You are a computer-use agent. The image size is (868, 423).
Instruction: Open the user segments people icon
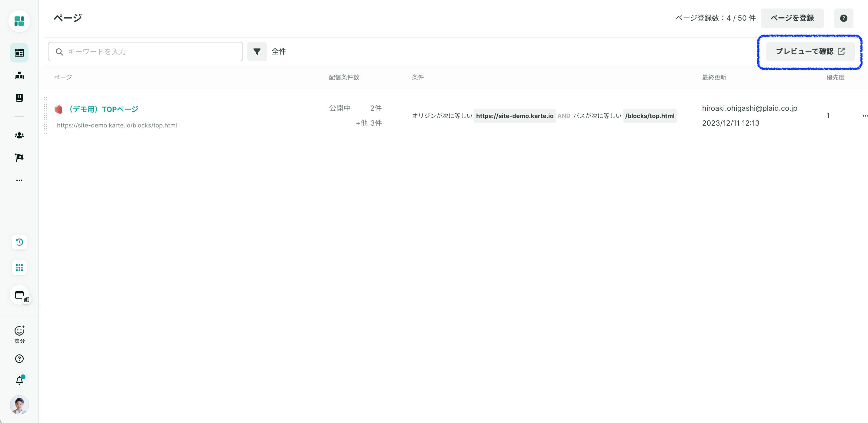pyautogui.click(x=19, y=135)
